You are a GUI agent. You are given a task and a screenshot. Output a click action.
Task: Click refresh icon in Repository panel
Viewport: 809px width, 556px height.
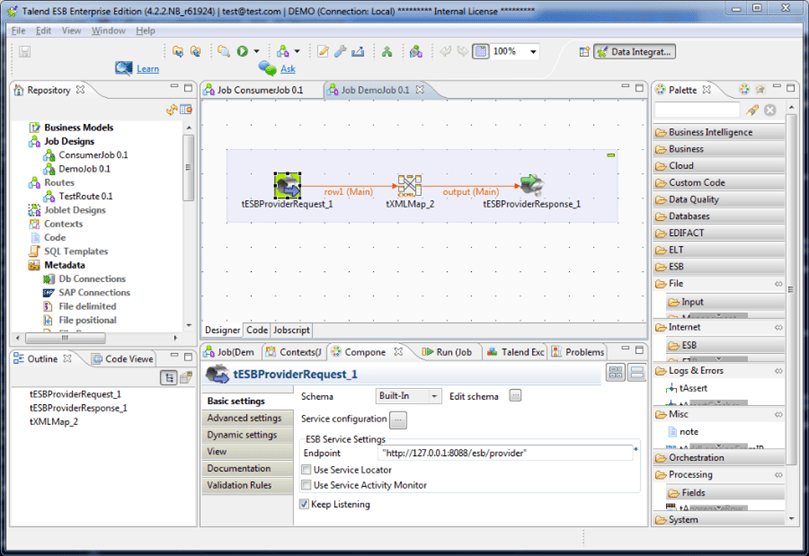click(172, 109)
